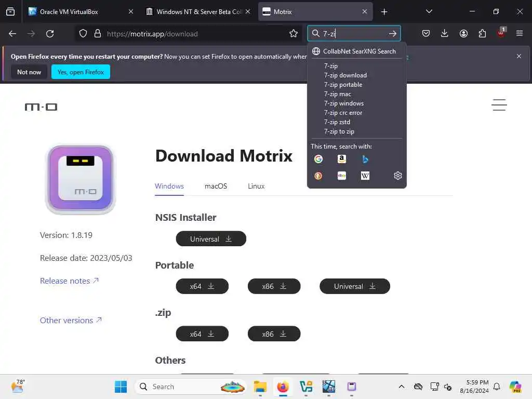Search with eBay engine icon
Viewport: 532px width, 399px height.
[342, 176]
